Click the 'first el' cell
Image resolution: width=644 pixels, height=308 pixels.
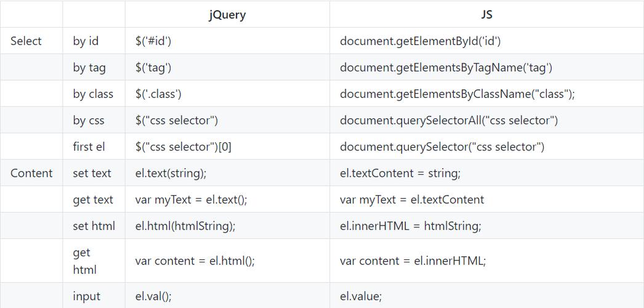click(x=94, y=147)
